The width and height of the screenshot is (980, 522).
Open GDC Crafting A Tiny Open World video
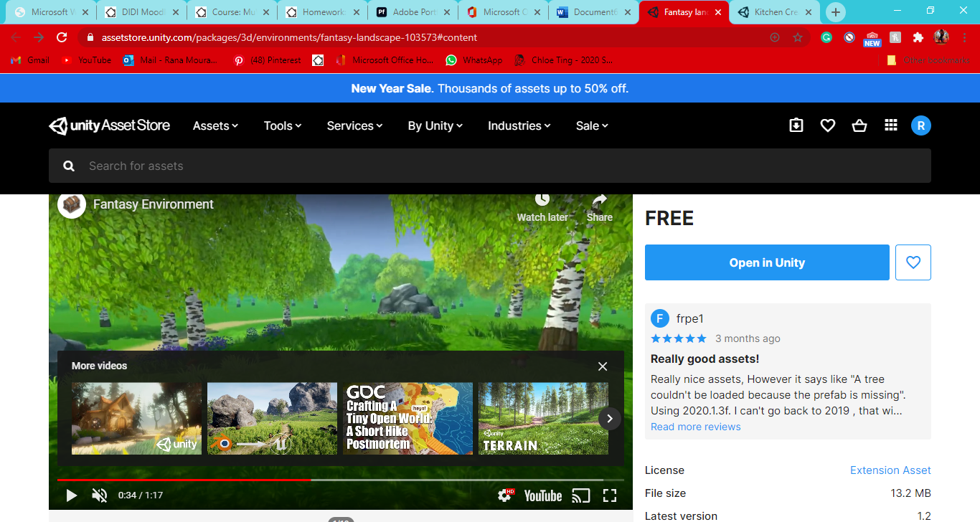click(407, 418)
